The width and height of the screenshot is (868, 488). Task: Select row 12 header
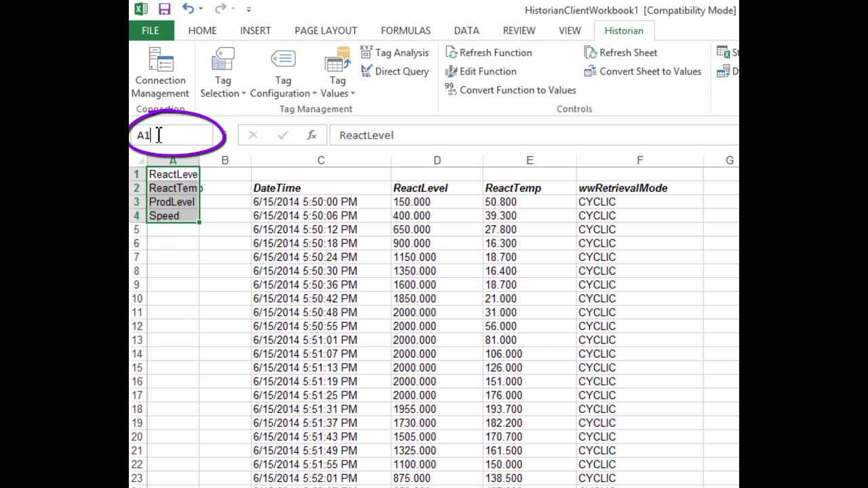[138, 326]
